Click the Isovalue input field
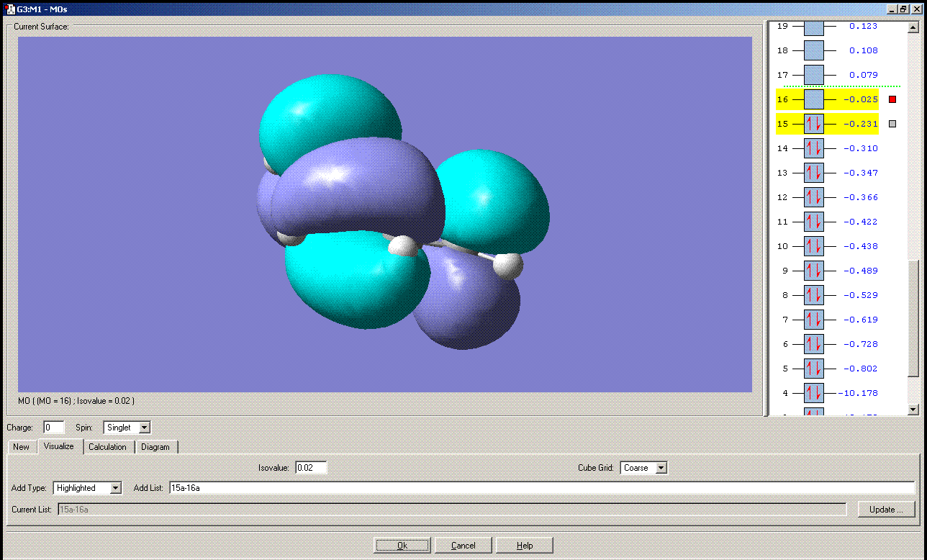Viewport: 927px width, 560px height. point(311,468)
